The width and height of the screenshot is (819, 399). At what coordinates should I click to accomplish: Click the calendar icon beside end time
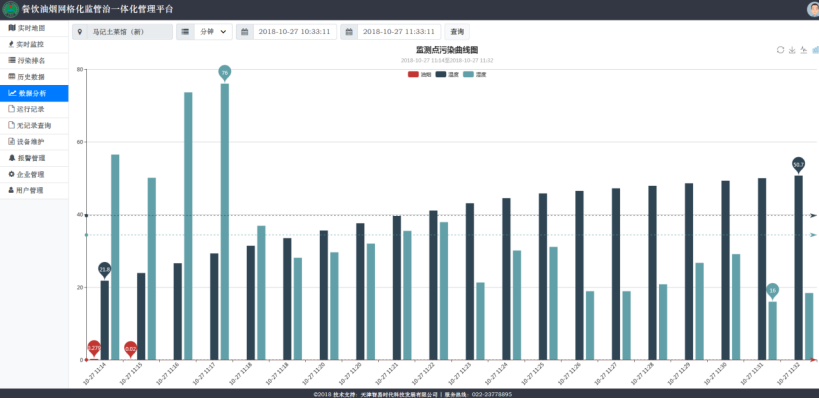coord(349,32)
